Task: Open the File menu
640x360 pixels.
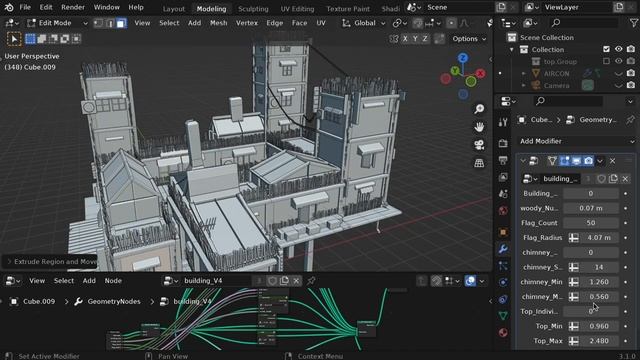Action: (x=25, y=7)
